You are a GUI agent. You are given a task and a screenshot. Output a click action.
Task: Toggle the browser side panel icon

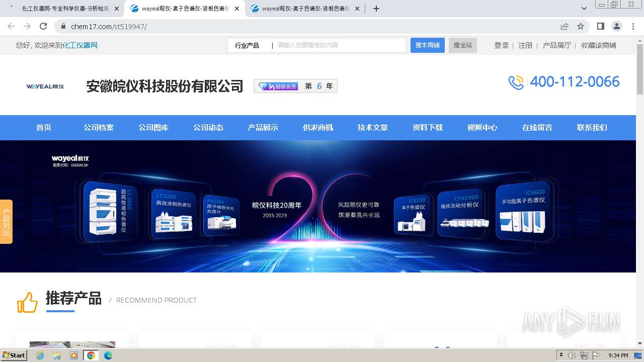coord(601,26)
